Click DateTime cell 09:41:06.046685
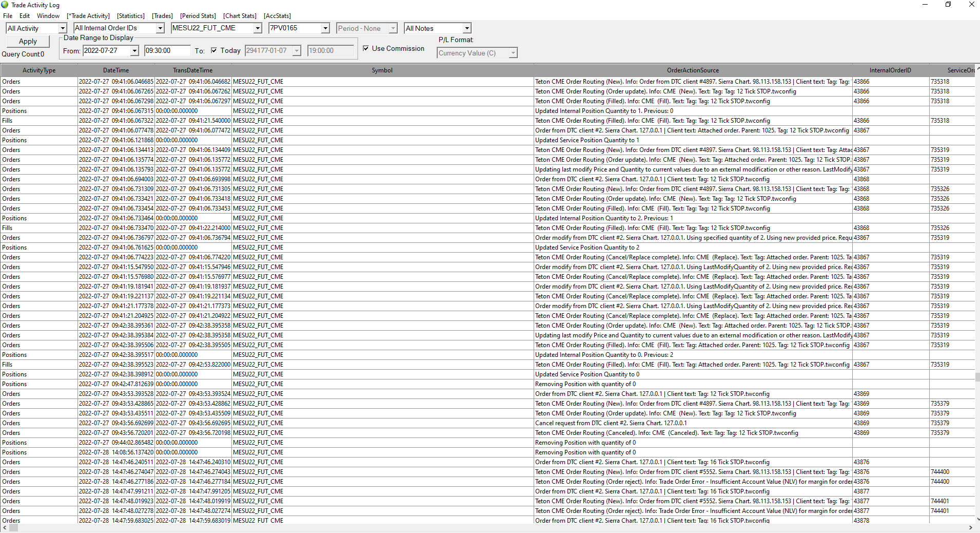This screenshot has width=980, height=533. [116, 82]
